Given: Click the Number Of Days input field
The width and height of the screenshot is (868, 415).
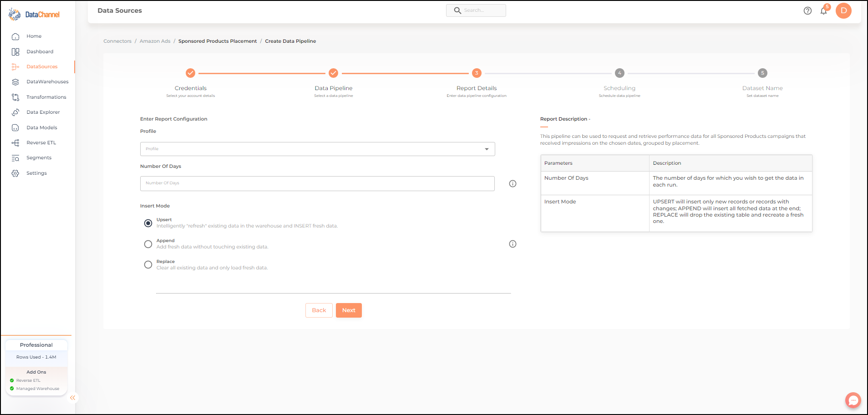Looking at the screenshot, I should pyautogui.click(x=317, y=183).
